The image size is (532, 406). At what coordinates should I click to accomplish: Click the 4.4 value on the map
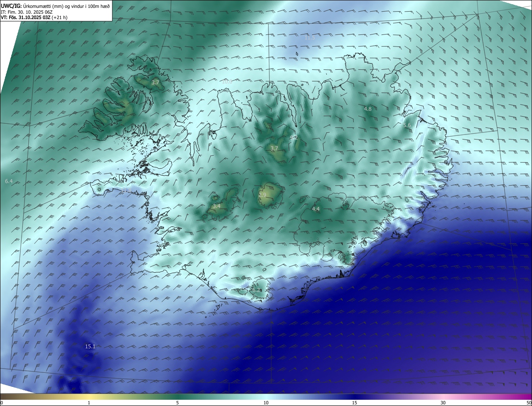pos(316,209)
